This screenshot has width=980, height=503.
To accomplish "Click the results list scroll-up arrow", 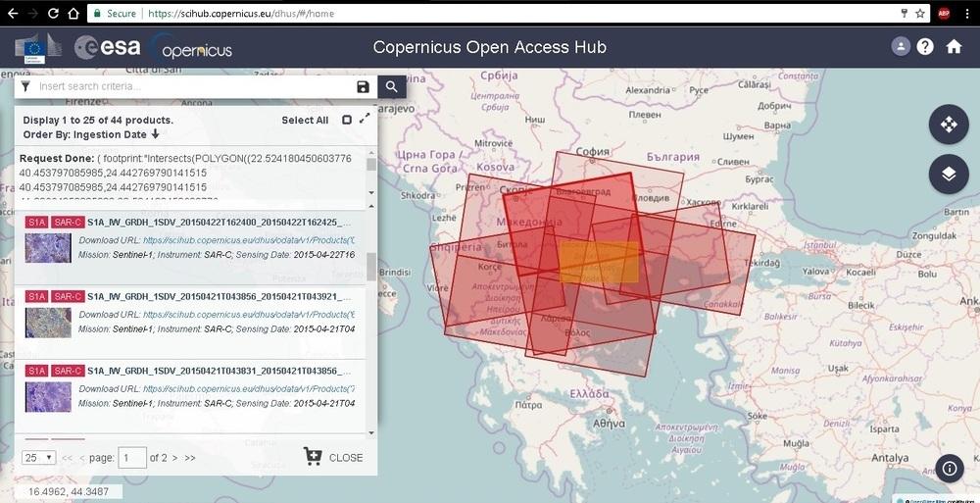I will (371, 205).
